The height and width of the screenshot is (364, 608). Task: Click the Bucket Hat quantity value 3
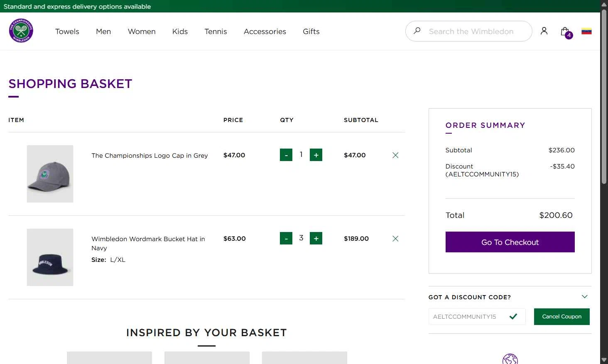point(301,238)
